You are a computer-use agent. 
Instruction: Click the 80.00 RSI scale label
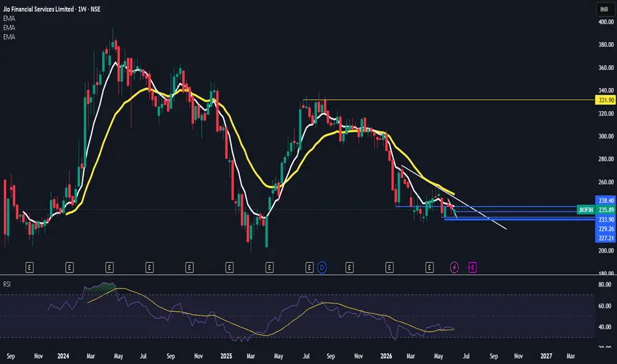(605, 285)
